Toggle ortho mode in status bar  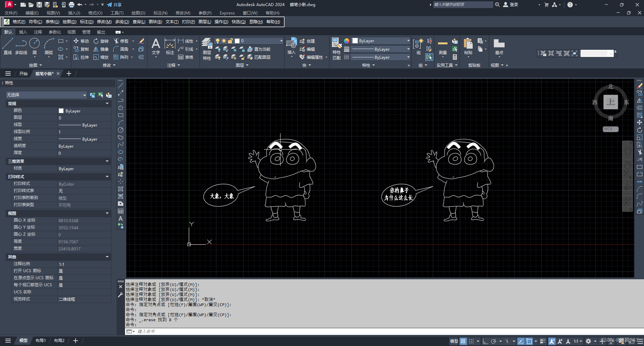pos(485,341)
